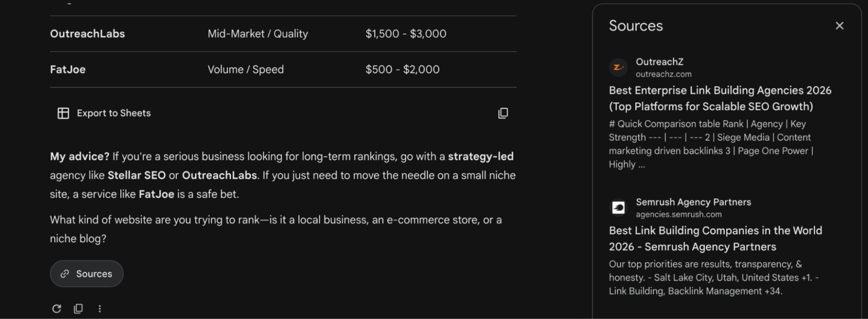Viewport: 868px width, 319px height.
Task: Click the Semrush Agency Partners source name
Action: tap(693, 202)
